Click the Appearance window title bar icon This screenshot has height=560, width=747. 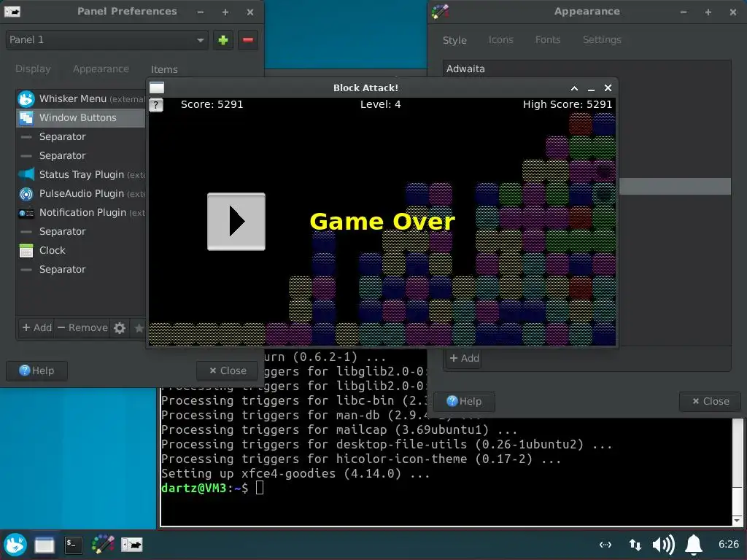(x=440, y=12)
